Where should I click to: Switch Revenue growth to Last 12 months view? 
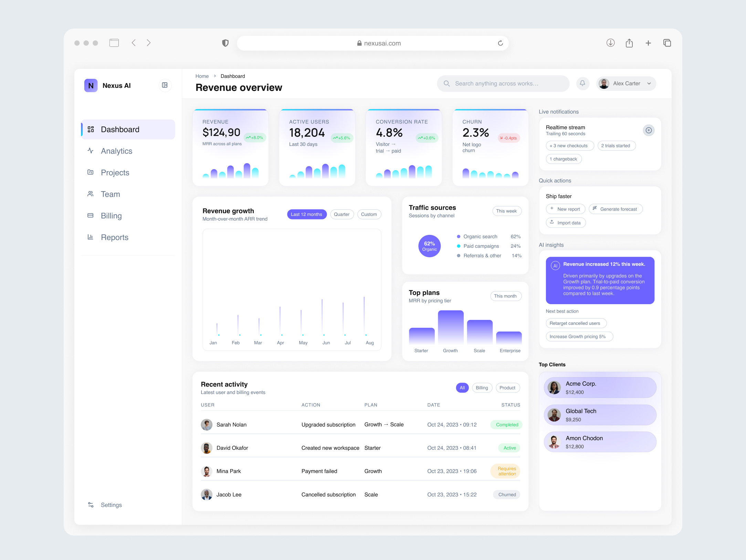click(306, 214)
